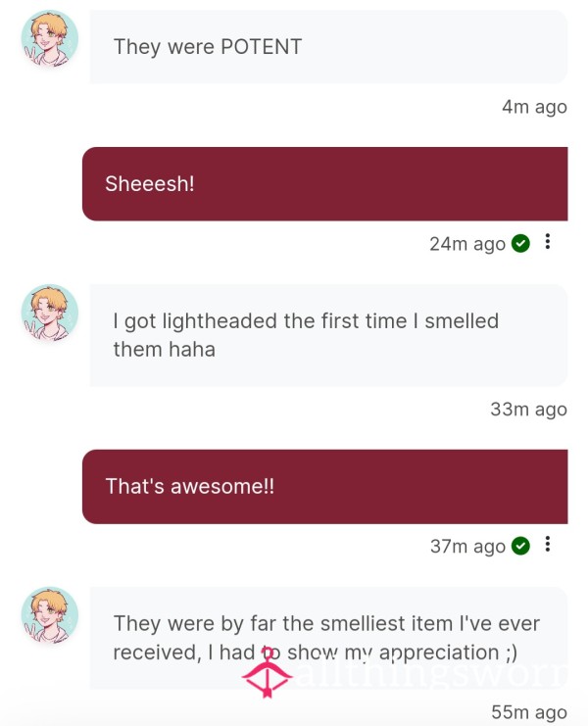Viewport: 588px width, 726px height.
Task: Click green read checkmark beside 37m ago
Action: [x=520, y=546]
